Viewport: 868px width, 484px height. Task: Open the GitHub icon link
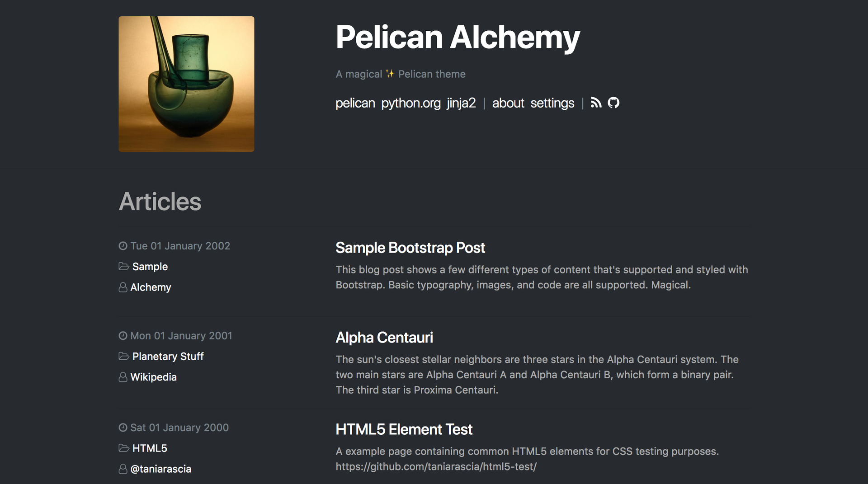[613, 103]
